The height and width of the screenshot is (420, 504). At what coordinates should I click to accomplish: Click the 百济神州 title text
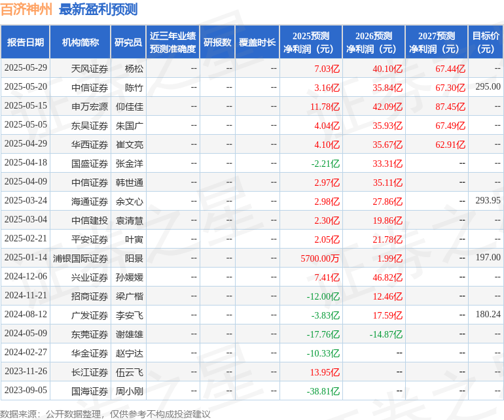(26, 9)
